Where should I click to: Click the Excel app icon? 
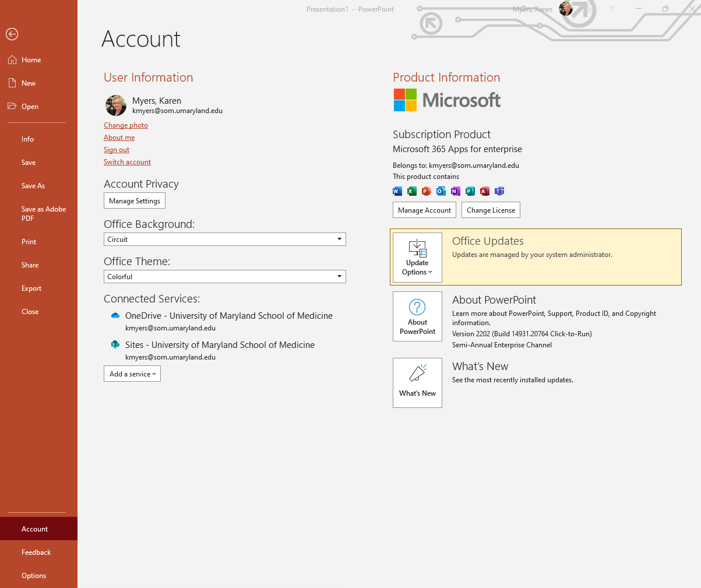412,191
